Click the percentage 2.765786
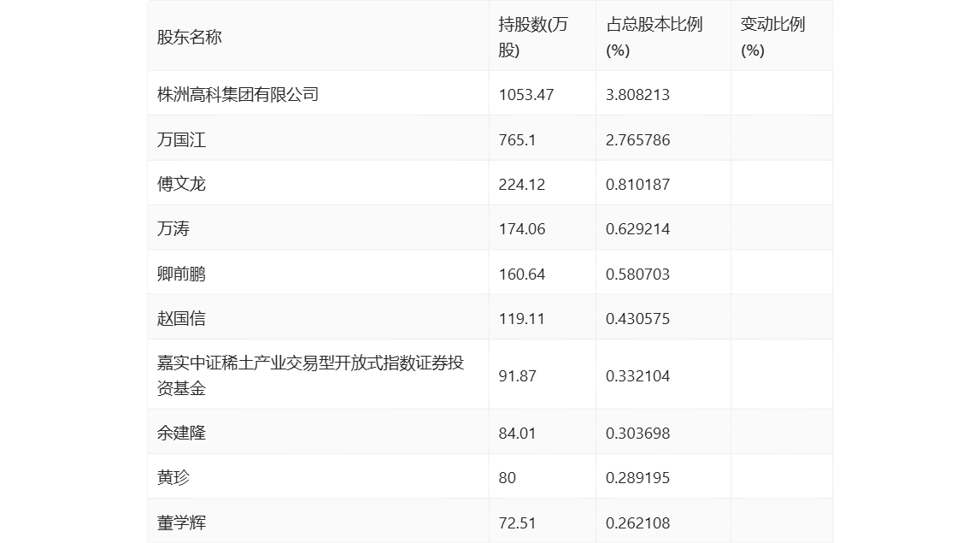 coord(637,139)
